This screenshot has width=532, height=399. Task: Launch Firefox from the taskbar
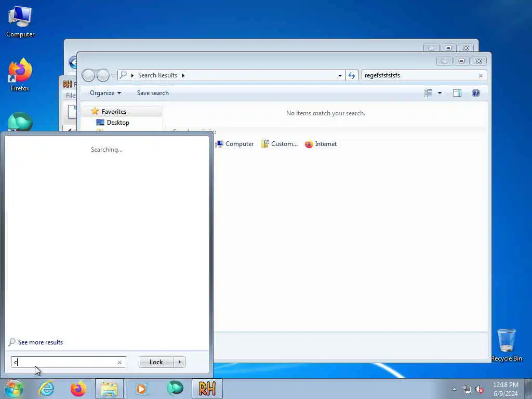pyautogui.click(x=78, y=389)
